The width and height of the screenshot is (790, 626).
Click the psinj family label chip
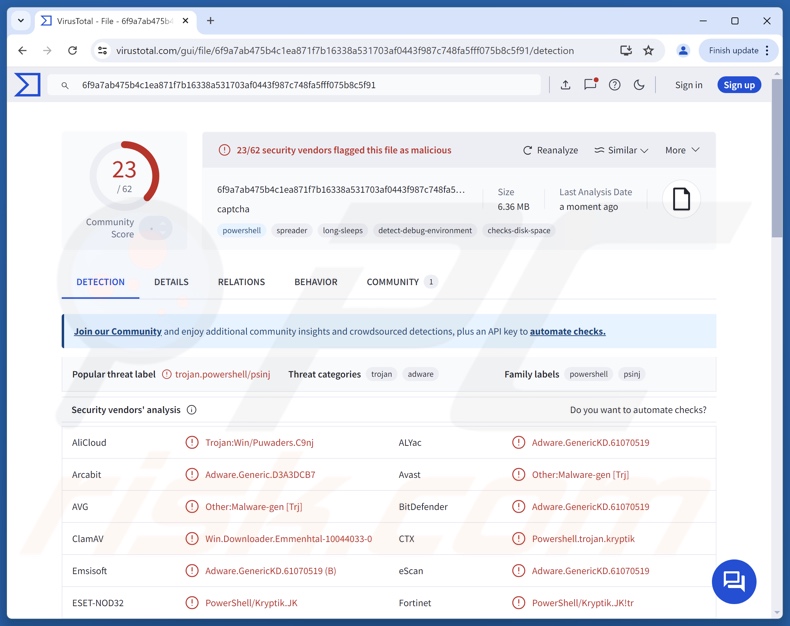[632, 374]
